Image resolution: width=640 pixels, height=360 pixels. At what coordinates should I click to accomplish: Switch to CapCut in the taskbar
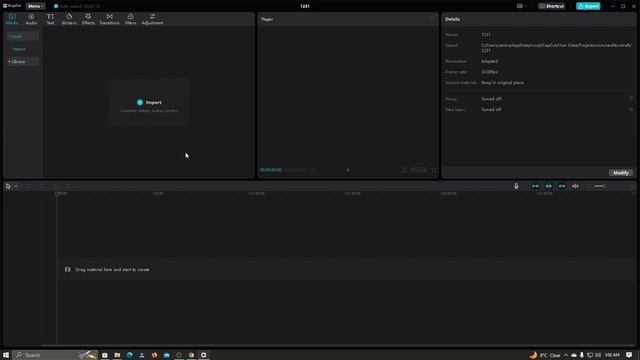pos(203,355)
